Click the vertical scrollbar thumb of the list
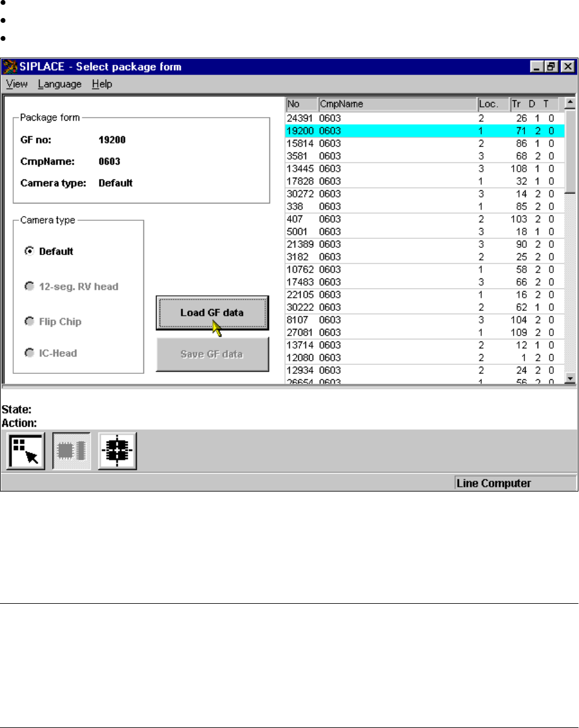 coord(570,151)
